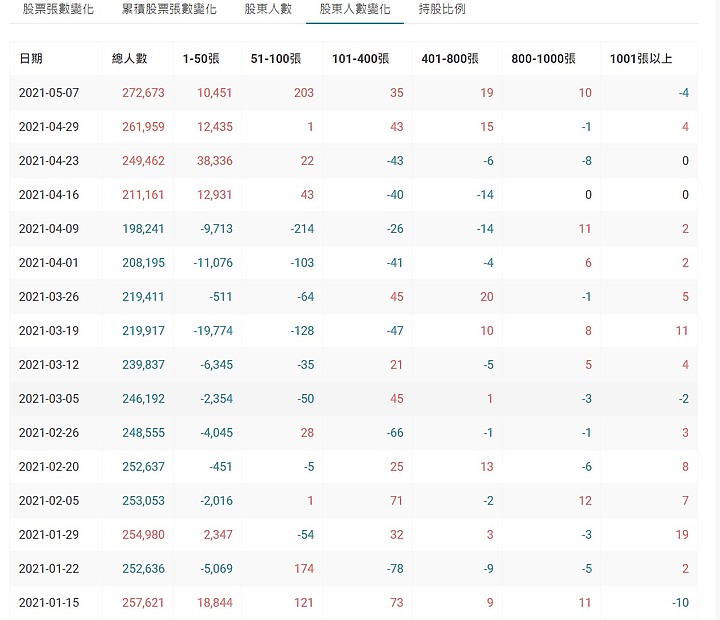The image size is (720, 620).
Task: Select the 股東人數 tab
Action: [x=268, y=9]
